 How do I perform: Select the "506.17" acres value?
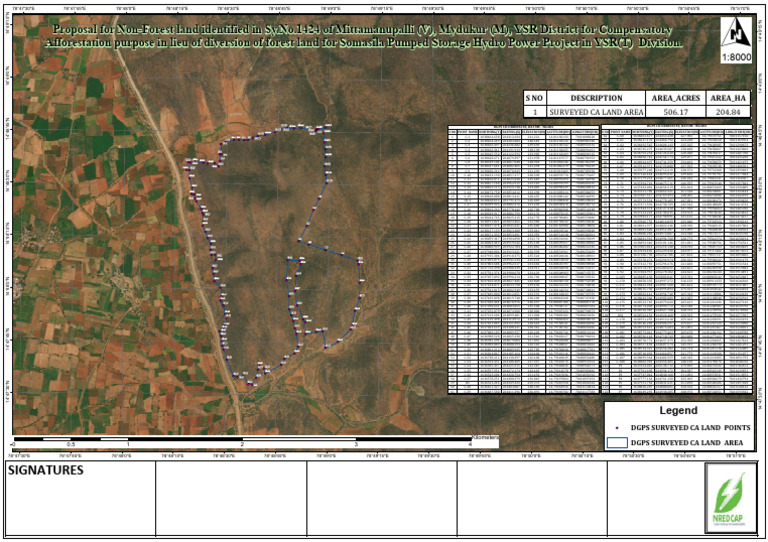click(675, 112)
